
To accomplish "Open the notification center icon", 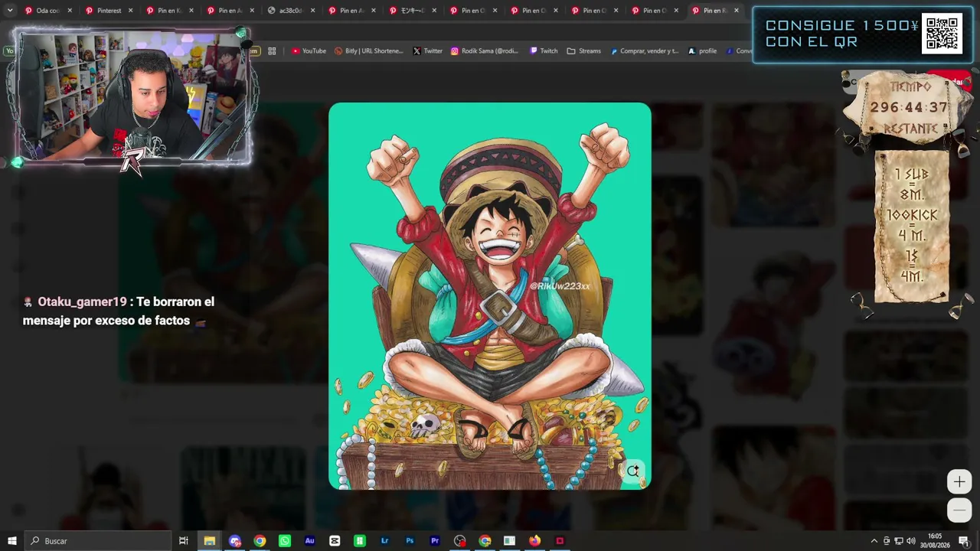I will [963, 541].
